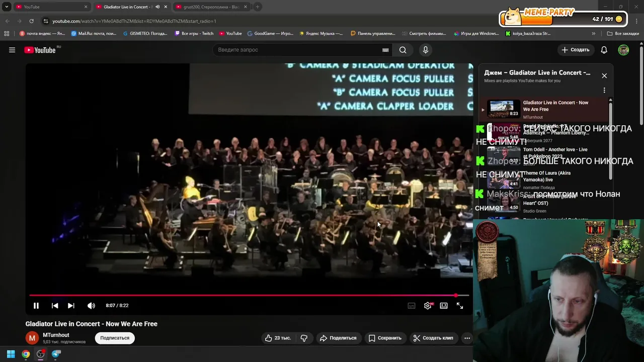Click the page vertical scrollbar
Image resolution: width=644 pixels, height=362 pixels.
coord(641,85)
